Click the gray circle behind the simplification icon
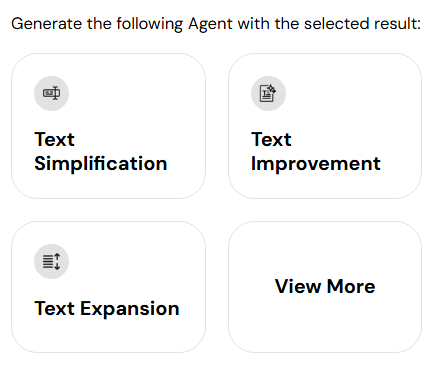The image size is (433, 366). (x=51, y=93)
